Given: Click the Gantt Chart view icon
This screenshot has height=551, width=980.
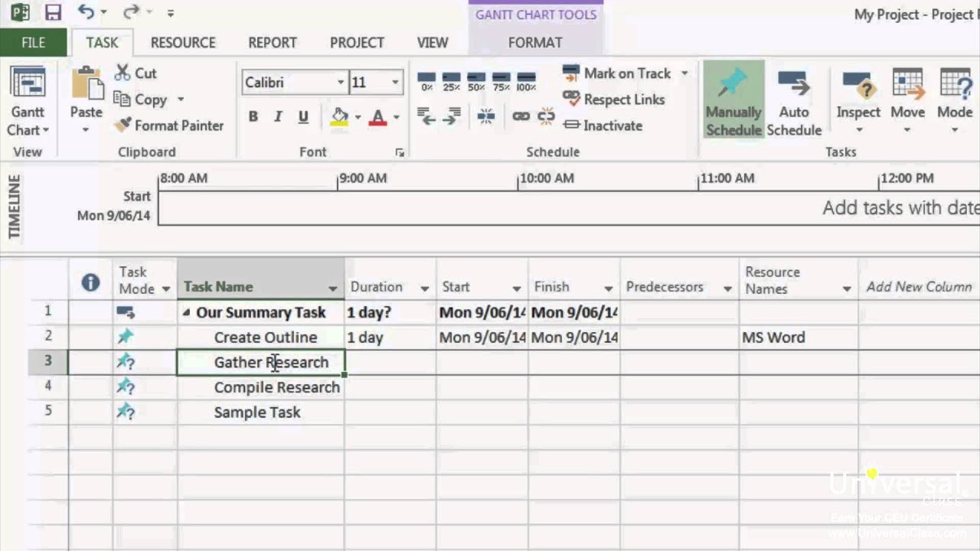Looking at the screenshot, I should point(28,84).
